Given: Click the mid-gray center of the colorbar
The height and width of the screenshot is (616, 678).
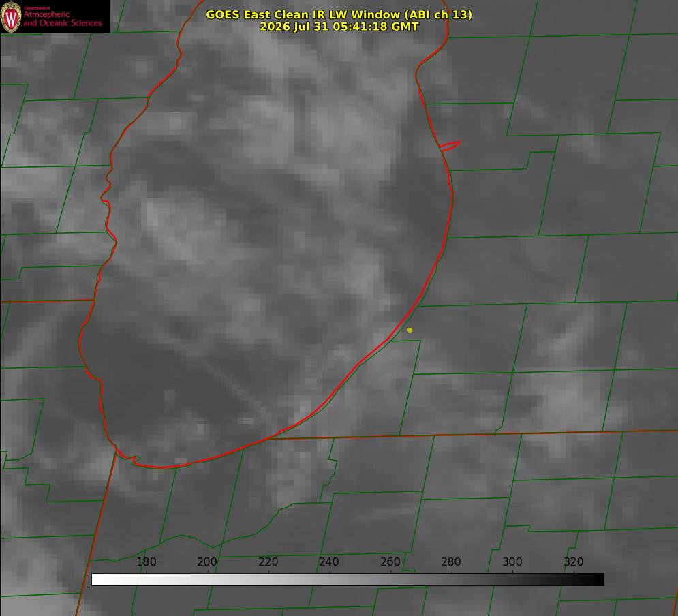Looking at the screenshot, I should (x=348, y=580).
